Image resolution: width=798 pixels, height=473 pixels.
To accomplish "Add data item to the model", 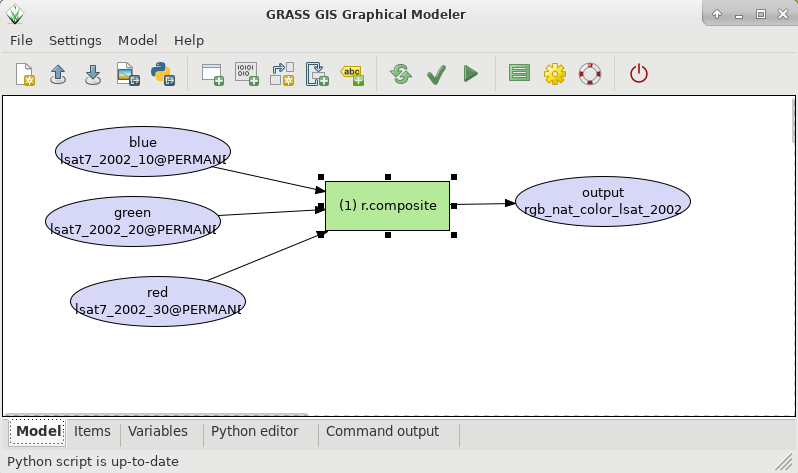I will pos(246,74).
